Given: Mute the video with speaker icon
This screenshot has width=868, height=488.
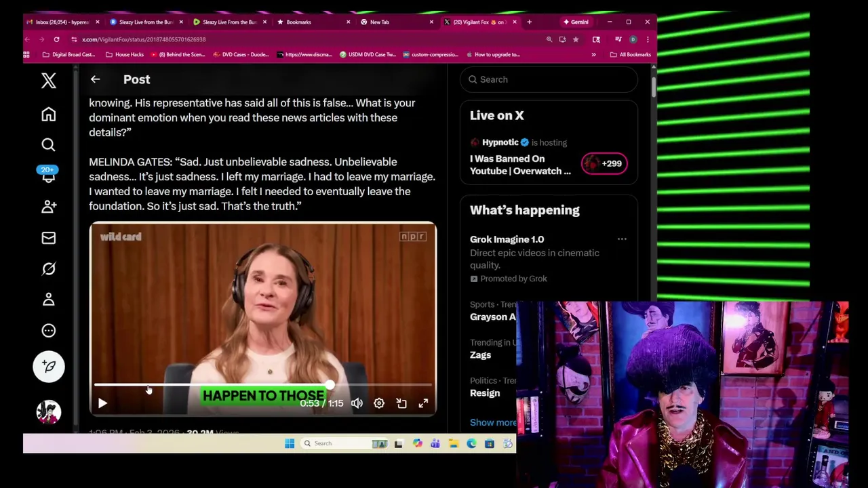Looking at the screenshot, I should [357, 403].
